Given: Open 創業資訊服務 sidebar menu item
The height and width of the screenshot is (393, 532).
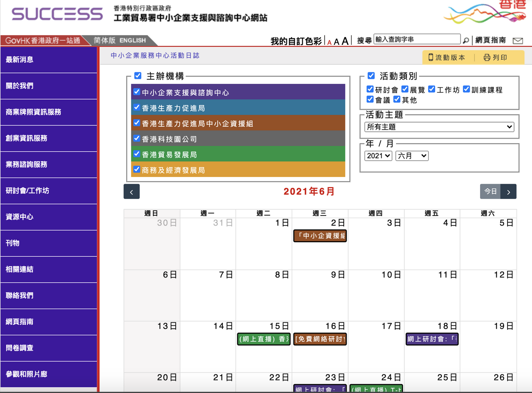Looking at the screenshot, I should click(x=49, y=138).
